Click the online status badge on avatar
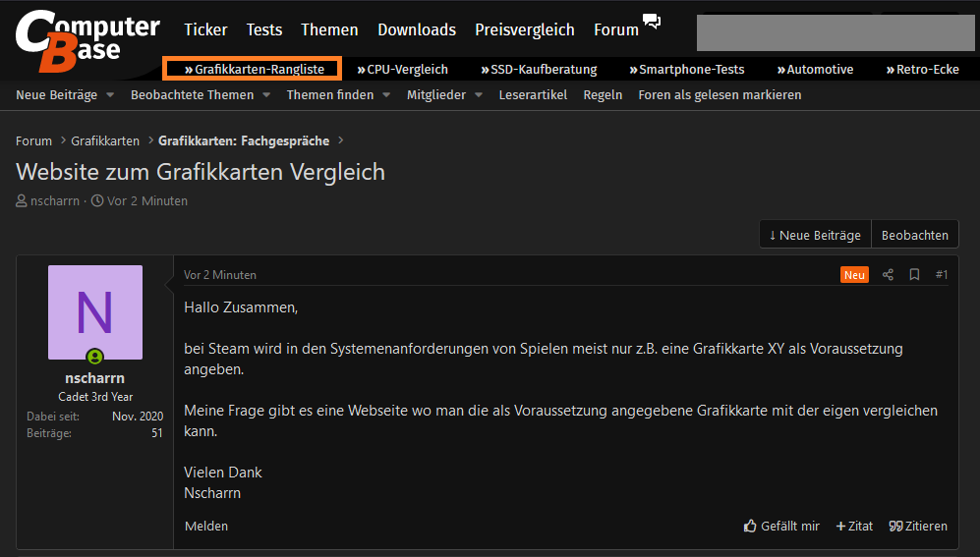 pyautogui.click(x=95, y=357)
